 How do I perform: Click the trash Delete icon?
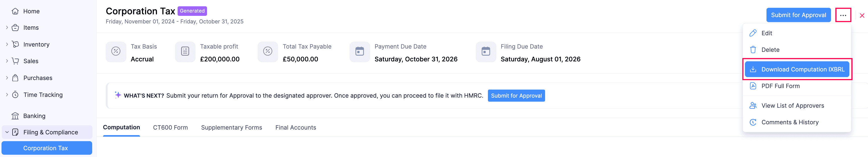753,50
